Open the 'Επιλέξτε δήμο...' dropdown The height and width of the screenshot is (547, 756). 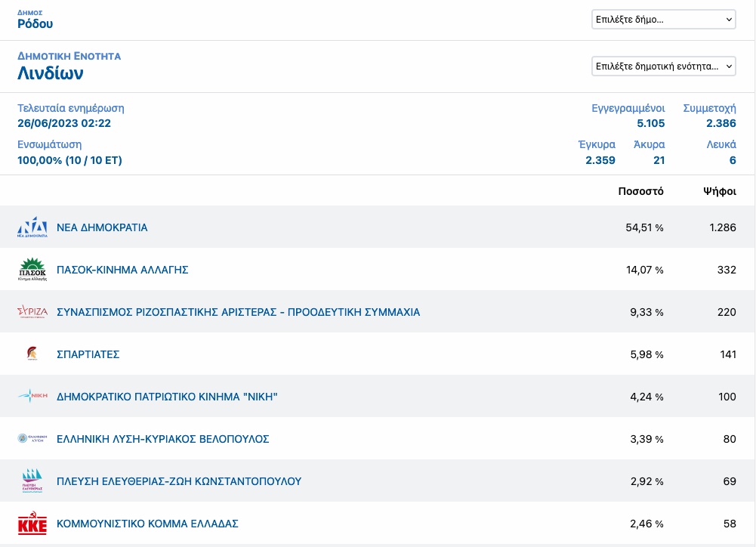(663, 20)
